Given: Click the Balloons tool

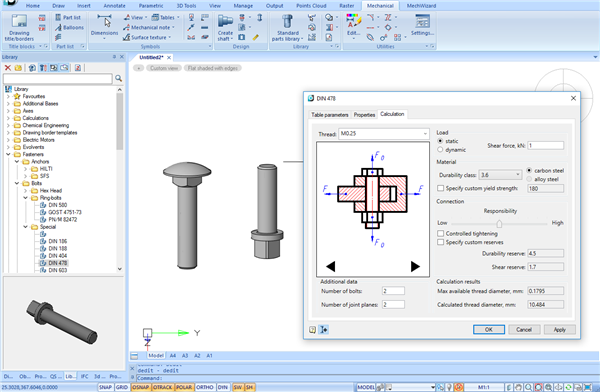Looking at the screenshot, I should coord(69,28).
